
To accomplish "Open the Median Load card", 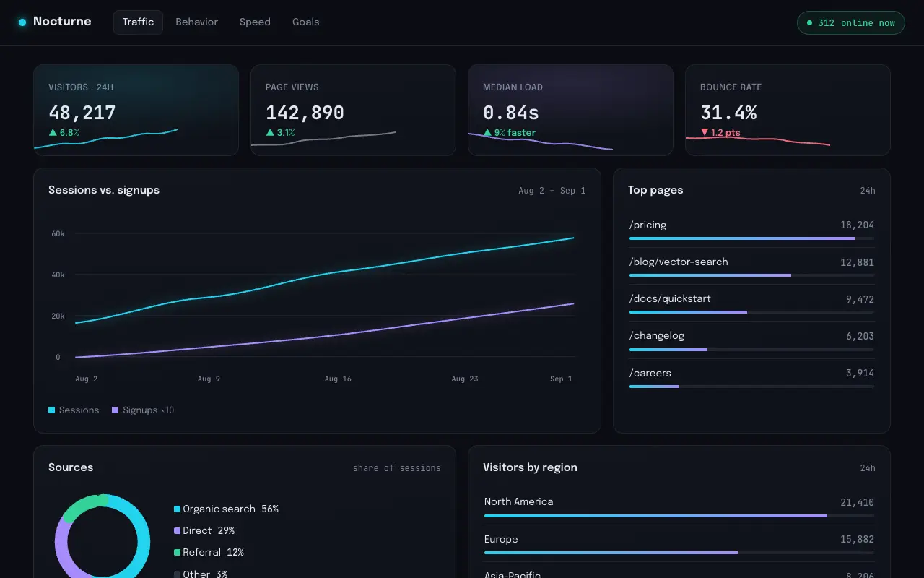I will (x=570, y=110).
